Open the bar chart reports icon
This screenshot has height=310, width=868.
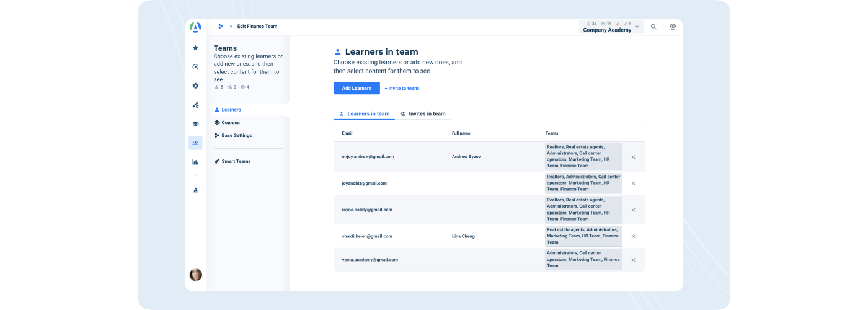click(x=195, y=162)
